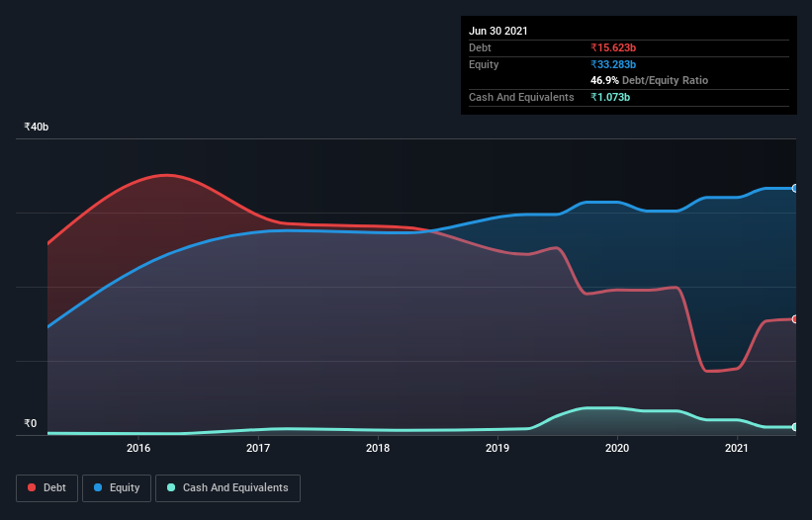This screenshot has height=520, width=812.
Task: Click the ₹15.623b debt value in tooltip
Action: [613, 47]
